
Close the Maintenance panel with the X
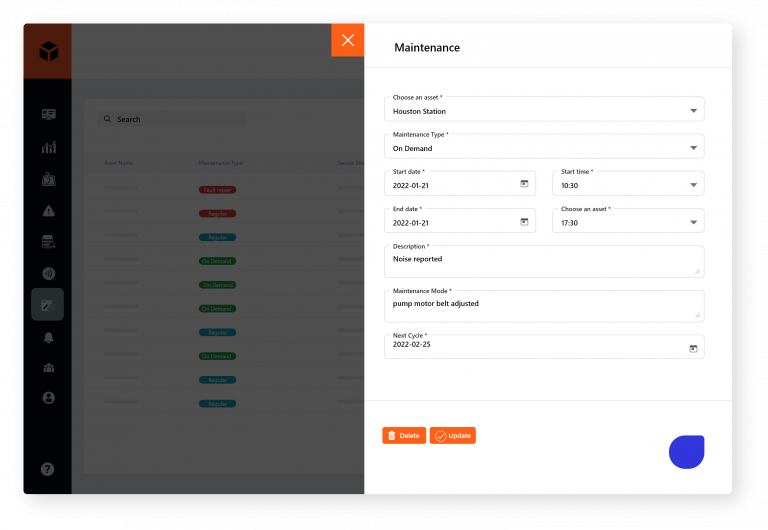pos(347,40)
